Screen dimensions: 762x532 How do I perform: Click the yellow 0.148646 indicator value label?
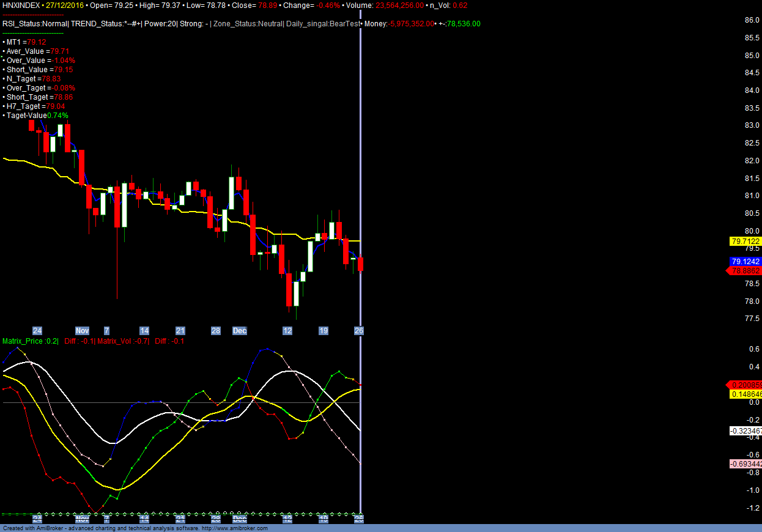(745, 394)
